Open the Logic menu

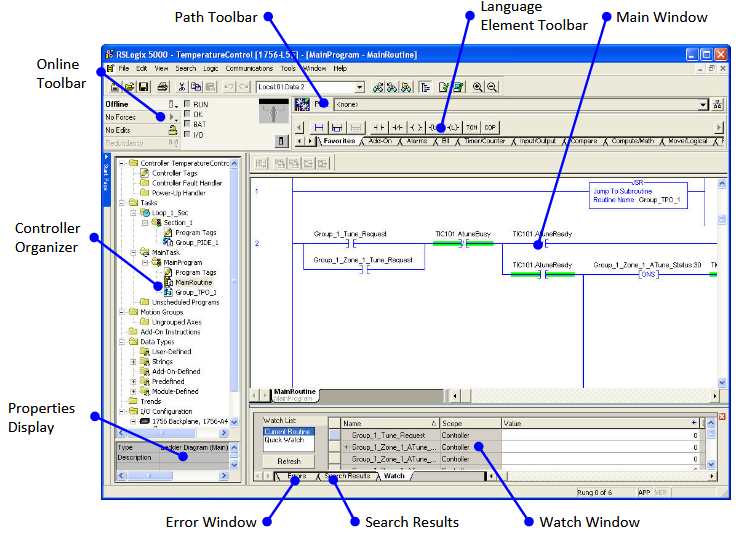[x=210, y=69]
